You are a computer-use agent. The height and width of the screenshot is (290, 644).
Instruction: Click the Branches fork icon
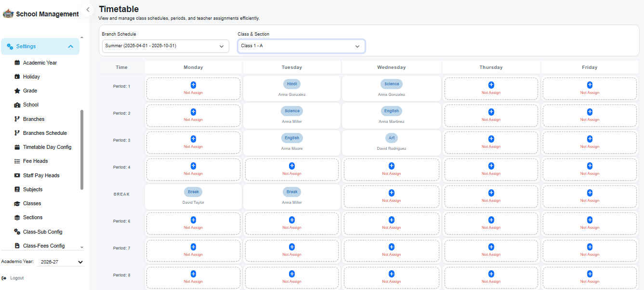click(17, 119)
